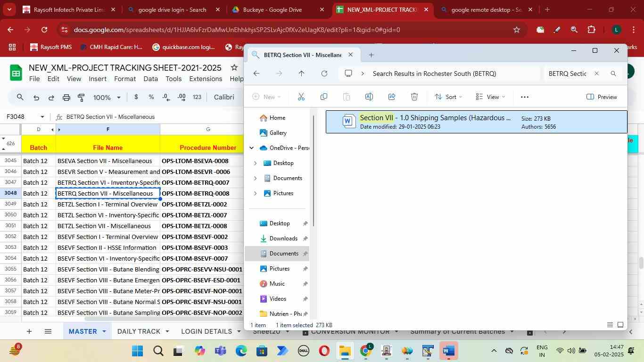Open Music folder in navigation pane
This screenshot has width=644, height=362.
(x=277, y=284)
